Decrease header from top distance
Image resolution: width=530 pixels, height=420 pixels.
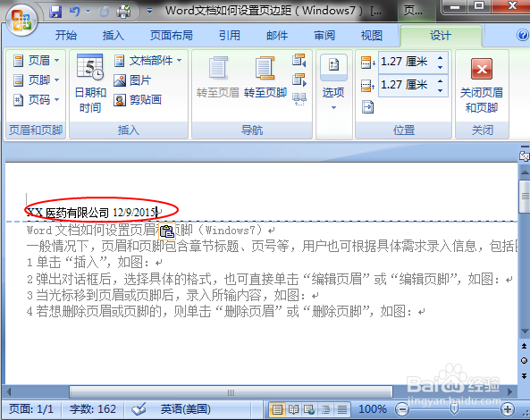440,67
